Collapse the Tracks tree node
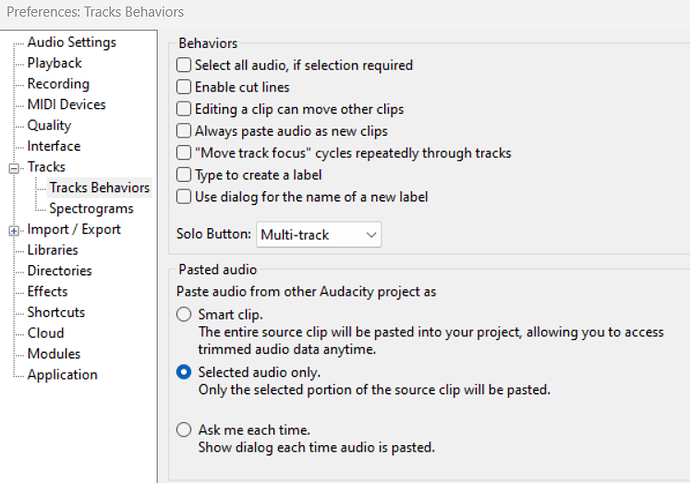 [x=14, y=168]
